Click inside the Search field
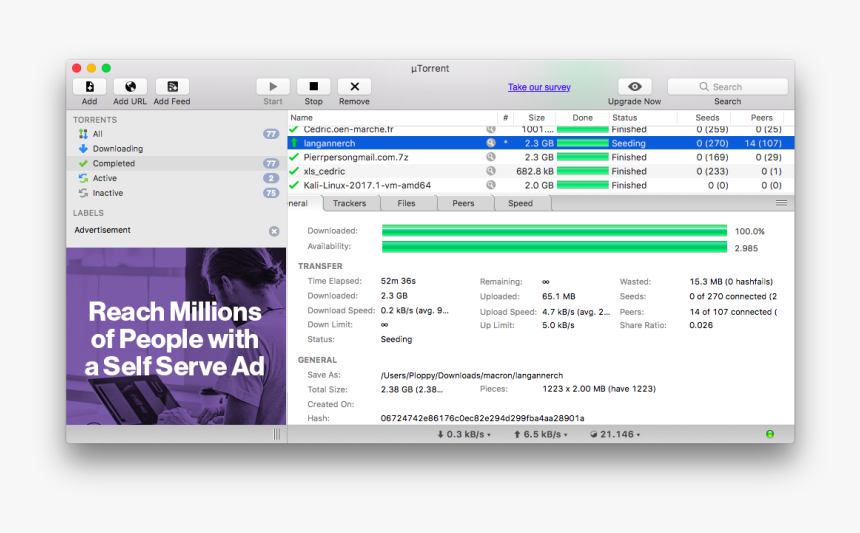 [x=727, y=87]
